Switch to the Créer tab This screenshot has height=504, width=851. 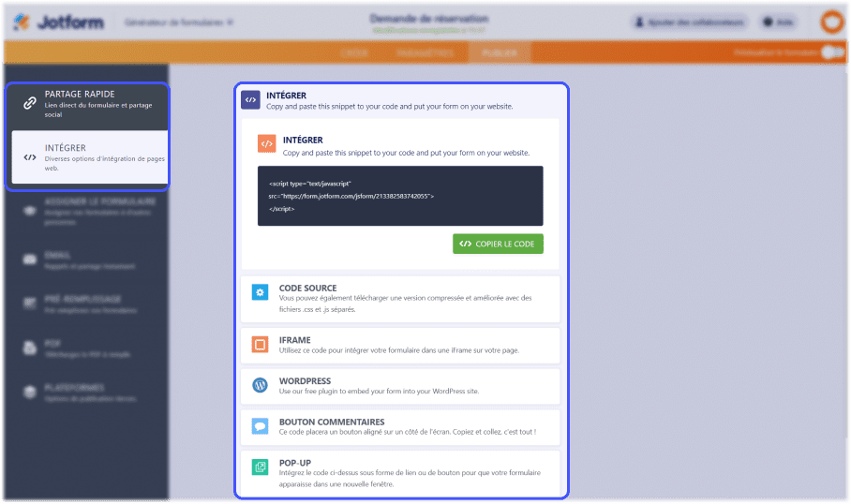pos(354,52)
